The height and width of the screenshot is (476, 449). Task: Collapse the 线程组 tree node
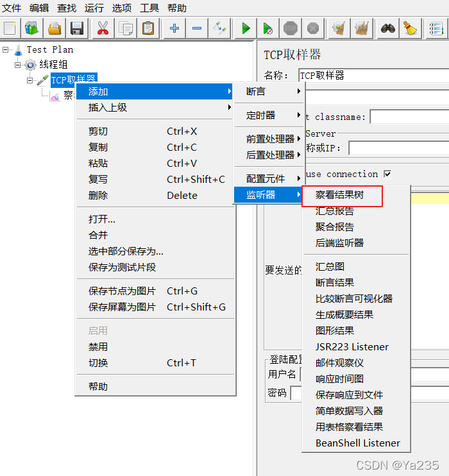pyautogui.click(x=17, y=65)
